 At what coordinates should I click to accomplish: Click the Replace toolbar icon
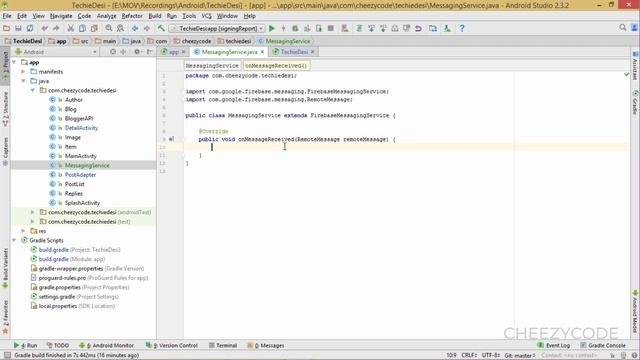(x=120, y=28)
